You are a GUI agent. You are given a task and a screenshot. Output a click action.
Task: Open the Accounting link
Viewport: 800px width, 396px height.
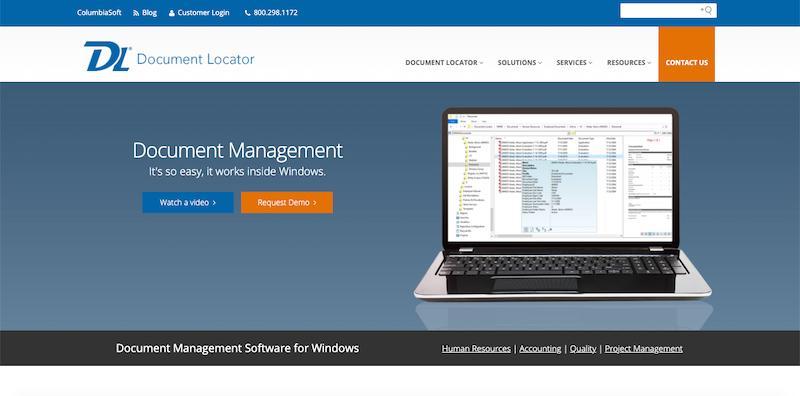click(540, 349)
